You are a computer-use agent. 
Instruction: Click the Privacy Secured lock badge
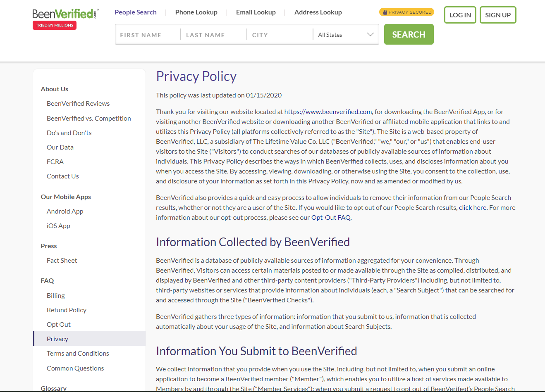[x=406, y=12]
